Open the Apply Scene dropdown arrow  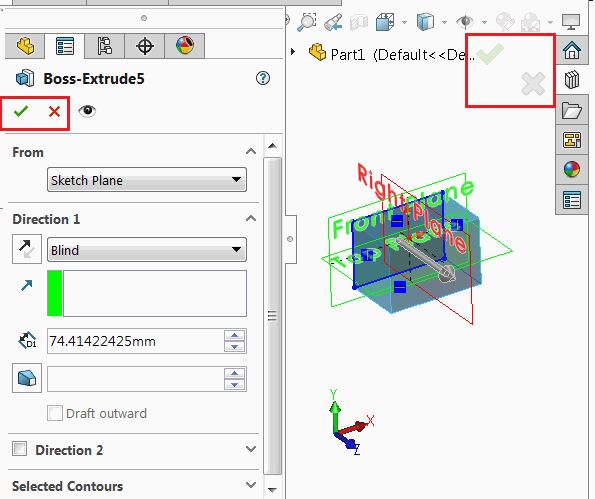pyautogui.click(x=550, y=22)
